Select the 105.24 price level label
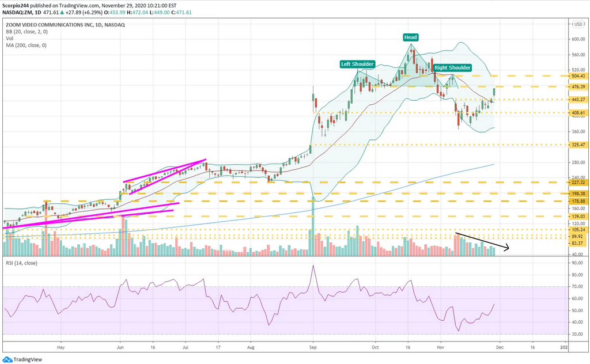Screen dimensions: 590x364 pos(577,230)
